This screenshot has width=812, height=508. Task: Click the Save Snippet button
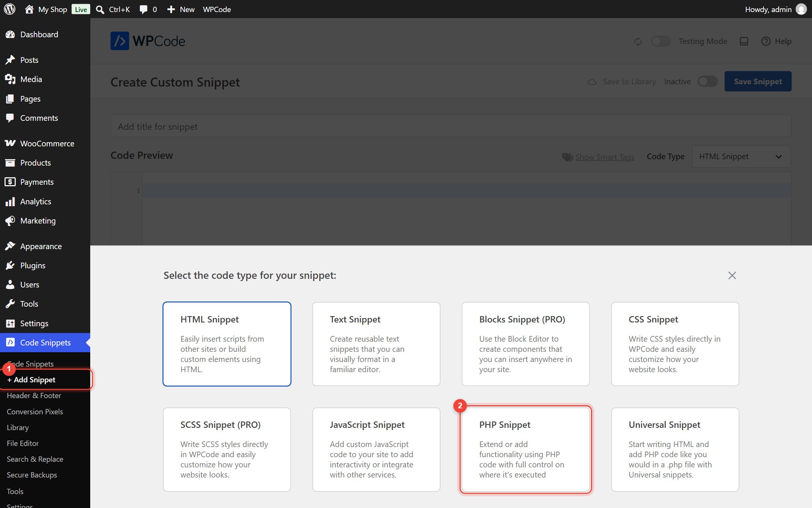[758, 81]
